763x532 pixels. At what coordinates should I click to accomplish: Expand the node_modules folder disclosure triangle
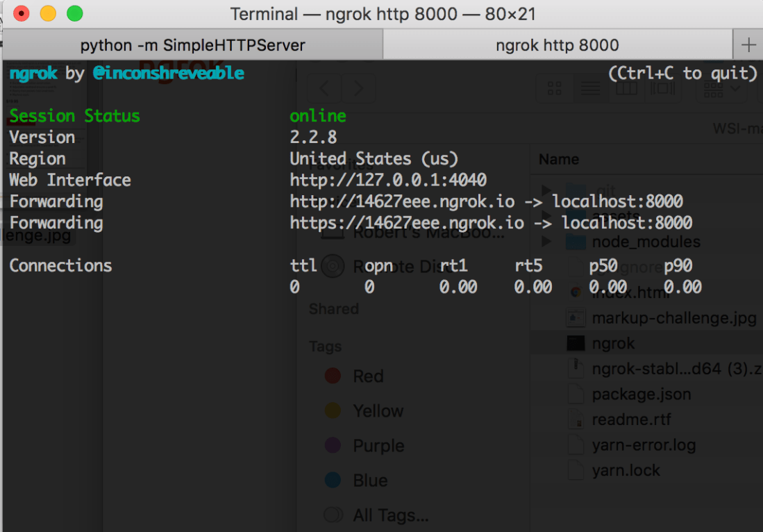(546, 242)
